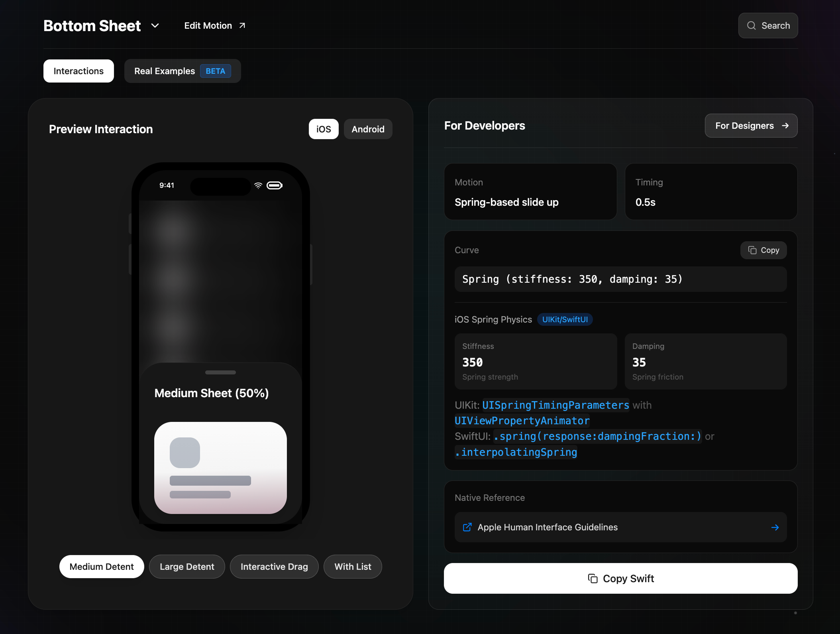Copy the curve with the Copy button
Screen dimensions: 840x634
(763, 250)
